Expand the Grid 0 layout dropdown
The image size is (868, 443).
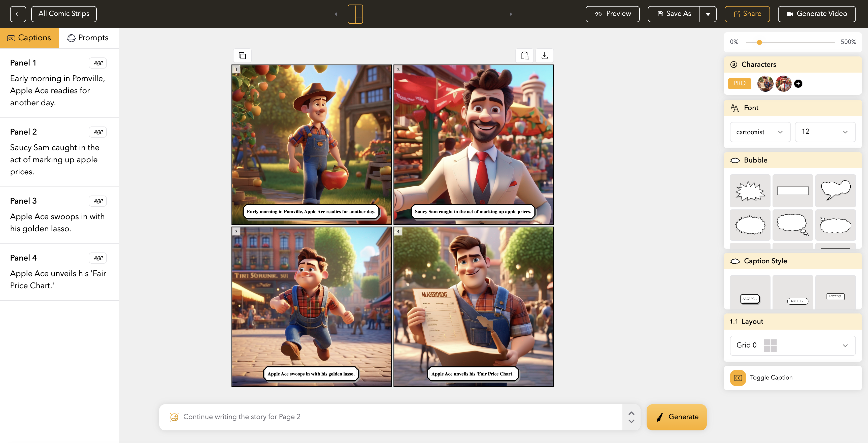coord(792,345)
